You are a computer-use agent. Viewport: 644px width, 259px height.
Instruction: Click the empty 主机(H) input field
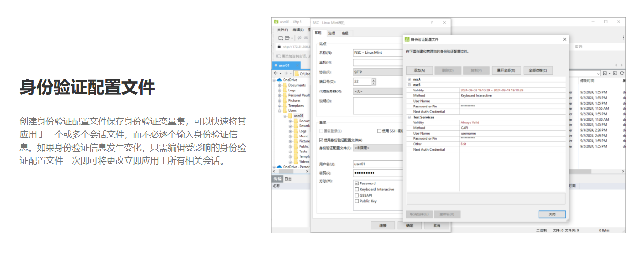pos(377,62)
